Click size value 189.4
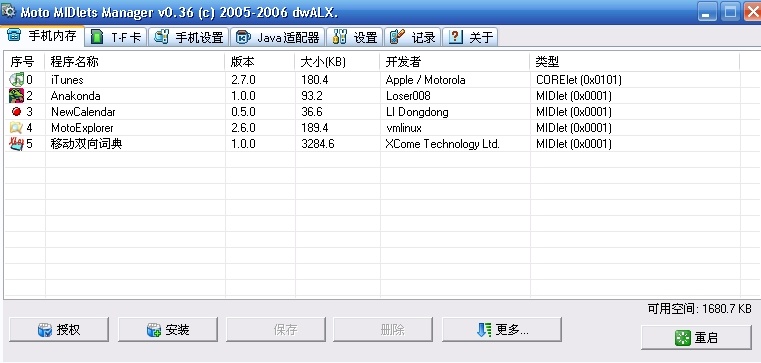The width and height of the screenshot is (761, 363). [314, 128]
